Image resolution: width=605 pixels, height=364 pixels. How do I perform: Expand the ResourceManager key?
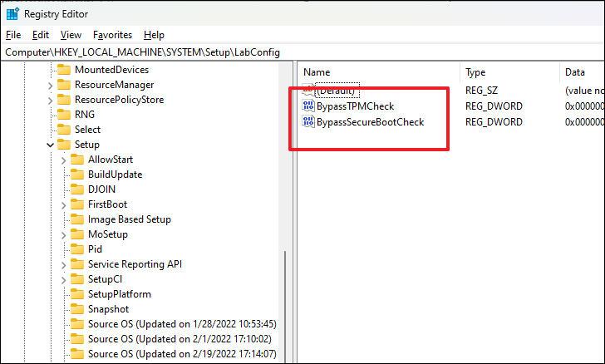(x=50, y=86)
